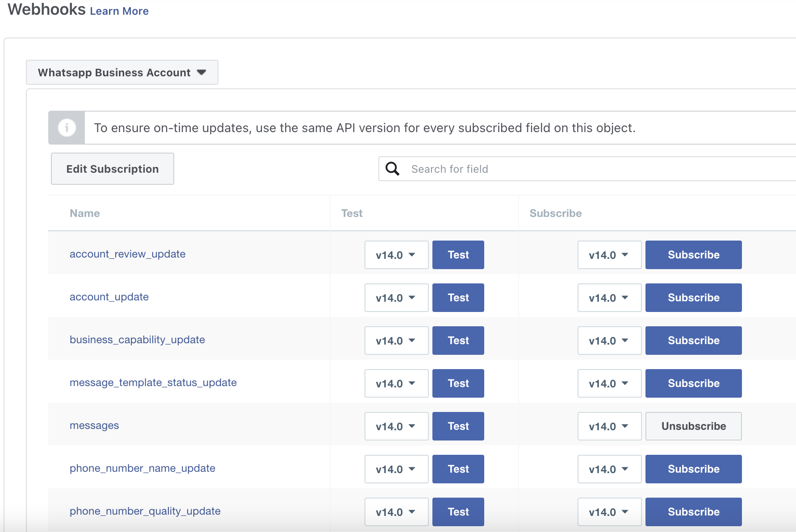This screenshot has width=796, height=532.
Task: Open the business_capability_update field link
Action: coord(137,340)
